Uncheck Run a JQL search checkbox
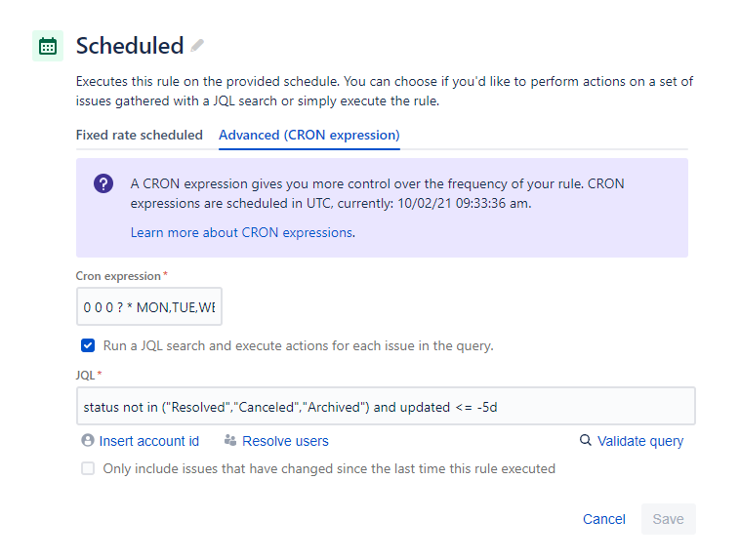The width and height of the screenshot is (740, 560). 88,345
